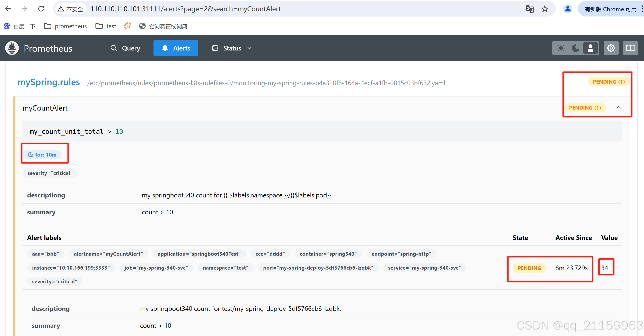Click the application="springboot340Test" label

(199, 254)
